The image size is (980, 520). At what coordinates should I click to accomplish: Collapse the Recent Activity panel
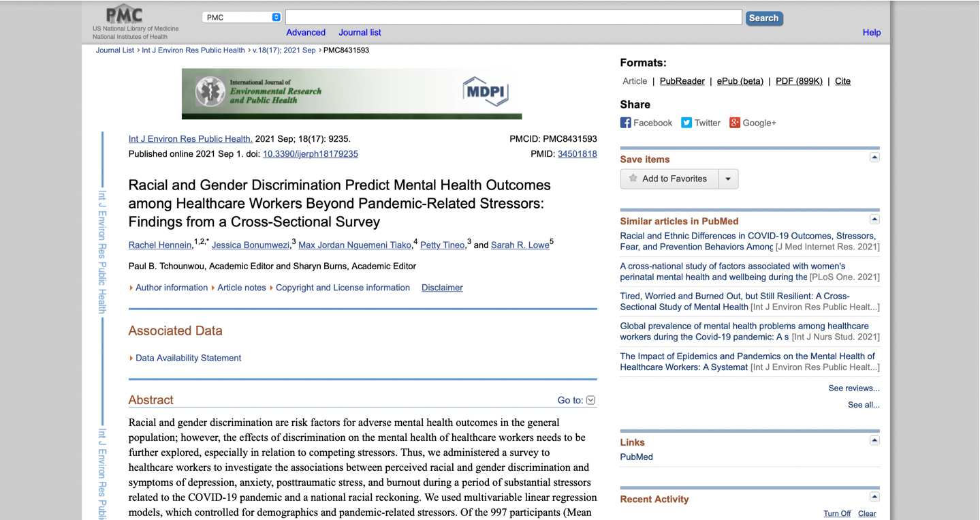(x=874, y=498)
